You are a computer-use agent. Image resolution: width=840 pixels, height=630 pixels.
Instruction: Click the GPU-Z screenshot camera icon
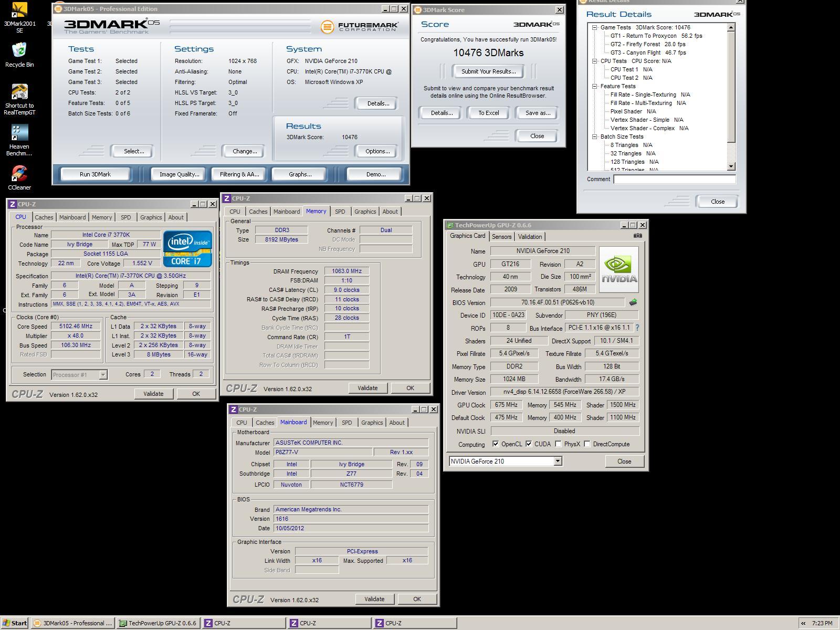637,236
